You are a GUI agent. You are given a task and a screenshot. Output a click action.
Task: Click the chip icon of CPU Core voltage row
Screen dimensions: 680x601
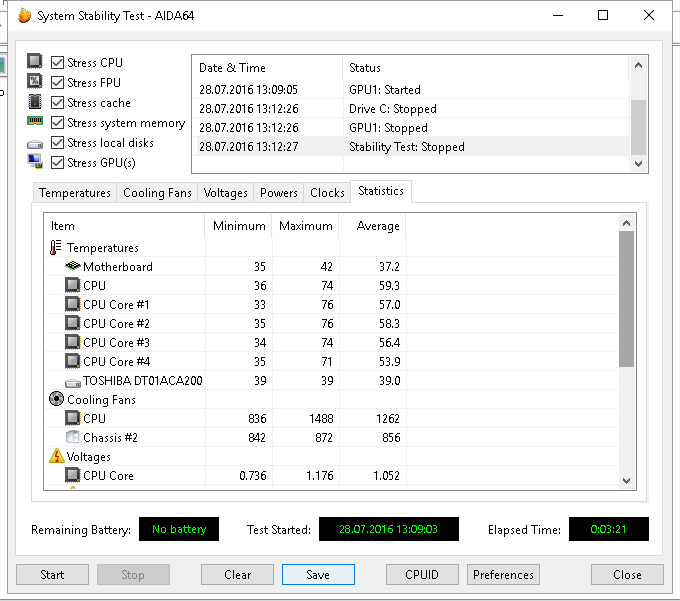click(x=72, y=475)
